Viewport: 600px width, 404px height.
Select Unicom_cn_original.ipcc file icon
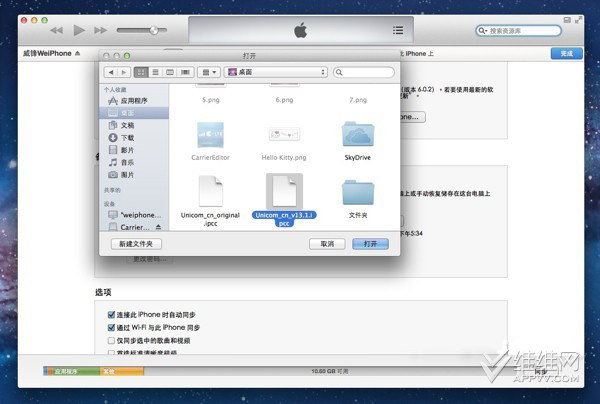(210, 191)
